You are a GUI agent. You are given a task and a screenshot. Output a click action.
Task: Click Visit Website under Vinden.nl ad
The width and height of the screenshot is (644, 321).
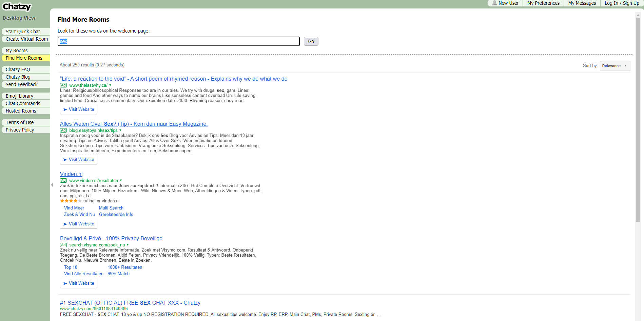point(79,224)
